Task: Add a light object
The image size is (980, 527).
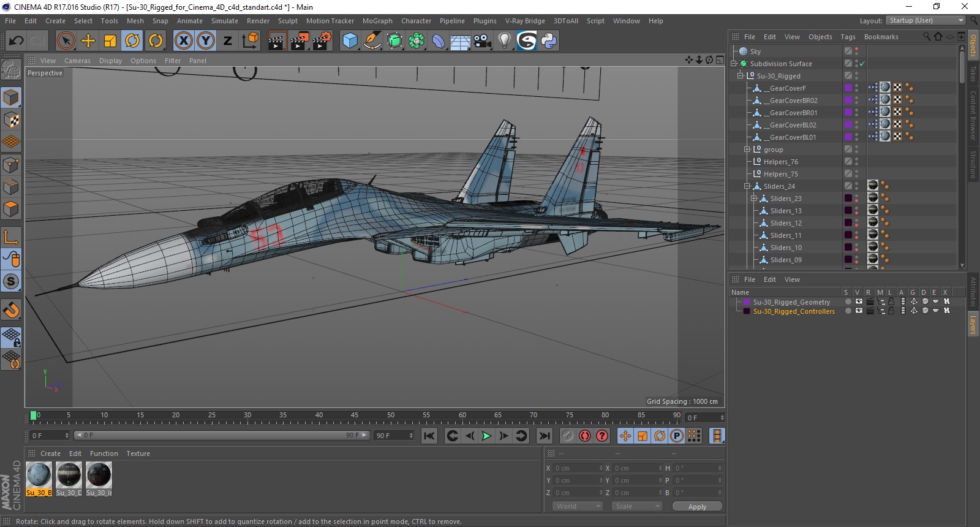Action: coord(505,41)
